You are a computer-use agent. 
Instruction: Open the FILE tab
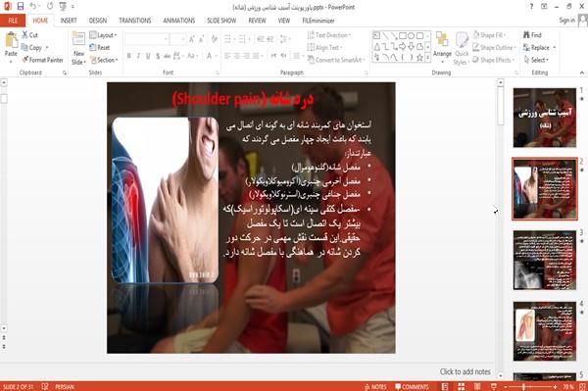pyautogui.click(x=13, y=21)
